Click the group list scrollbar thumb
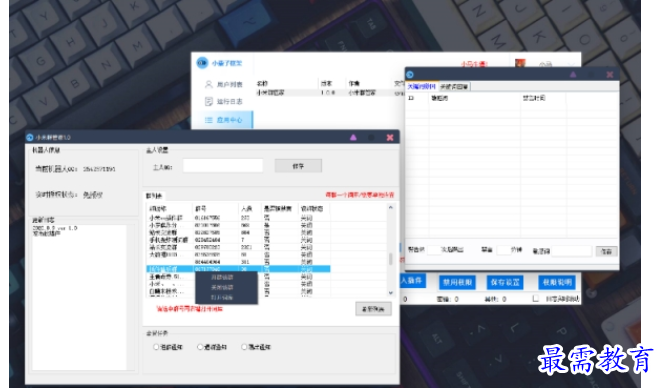662x391 pixels. click(x=391, y=259)
